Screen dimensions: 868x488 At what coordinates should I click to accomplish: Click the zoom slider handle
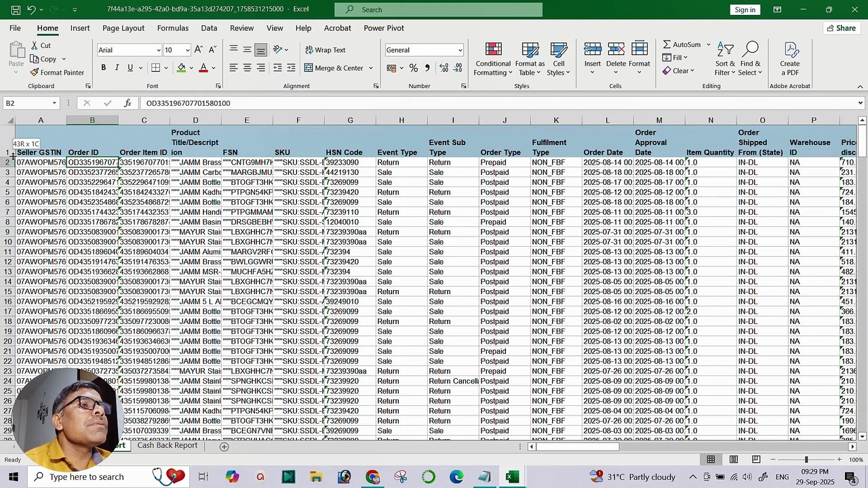pyautogui.click(x=806, y=460)
